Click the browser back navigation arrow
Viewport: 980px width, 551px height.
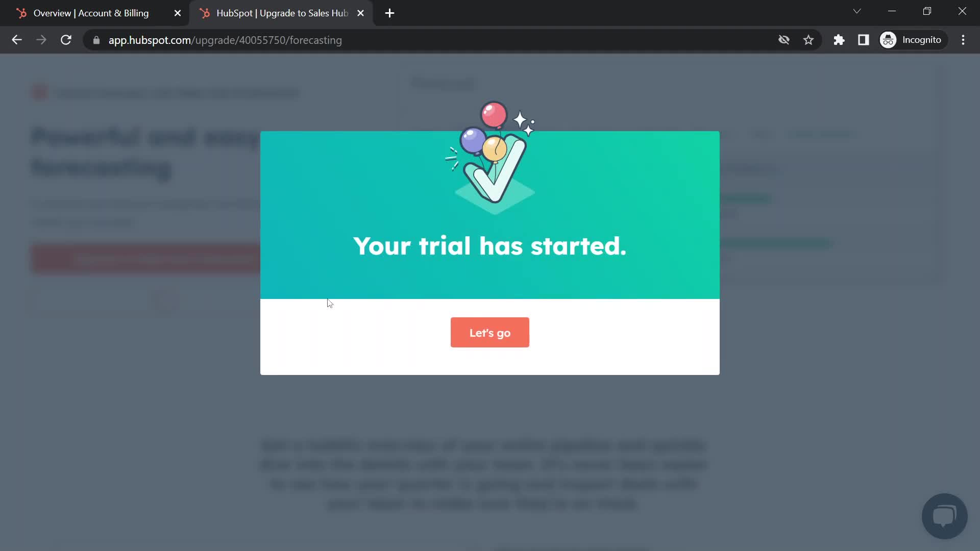(16, 40)
